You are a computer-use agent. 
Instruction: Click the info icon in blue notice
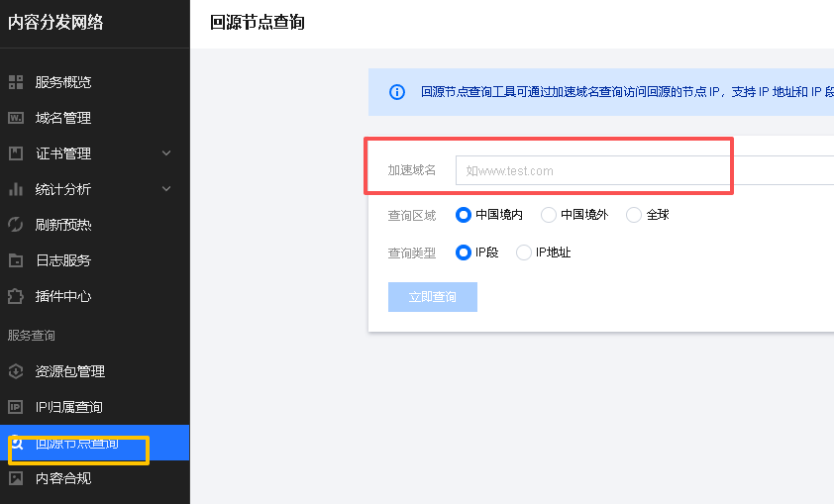[397, 92]
